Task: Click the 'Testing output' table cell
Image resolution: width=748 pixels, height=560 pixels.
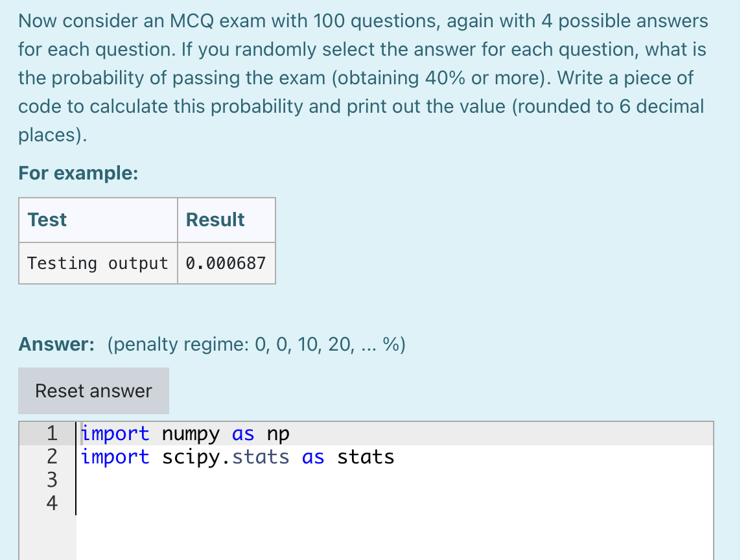Action: coord(97,263)
